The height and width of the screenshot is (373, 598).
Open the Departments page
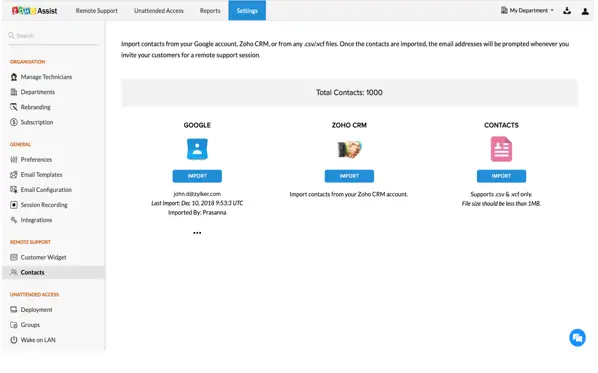pyautogui.click(x=38, y=92)
